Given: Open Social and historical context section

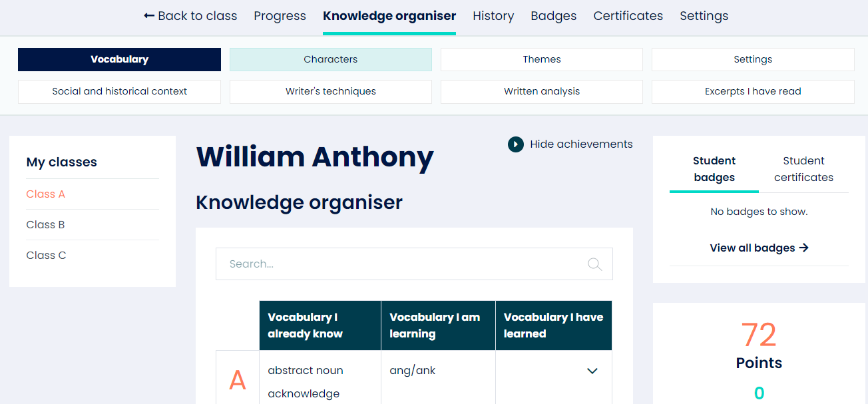Looking at the screenshot, I should coord(120,92).
